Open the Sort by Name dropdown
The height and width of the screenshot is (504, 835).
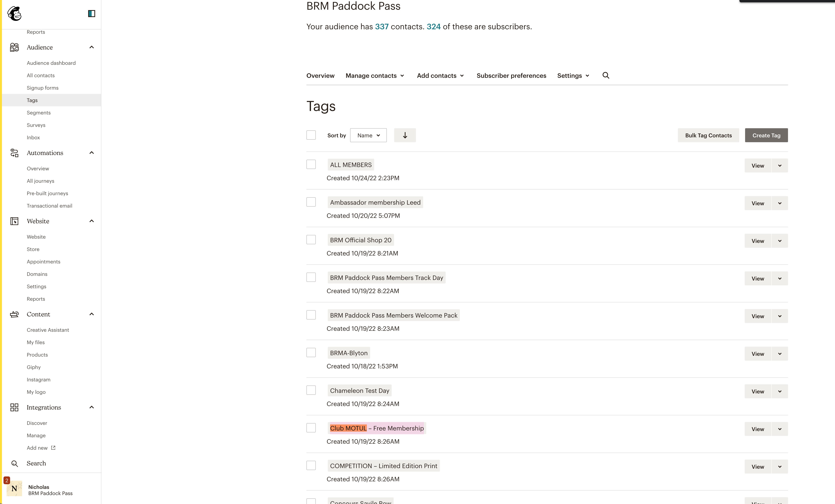coord(368,135)
